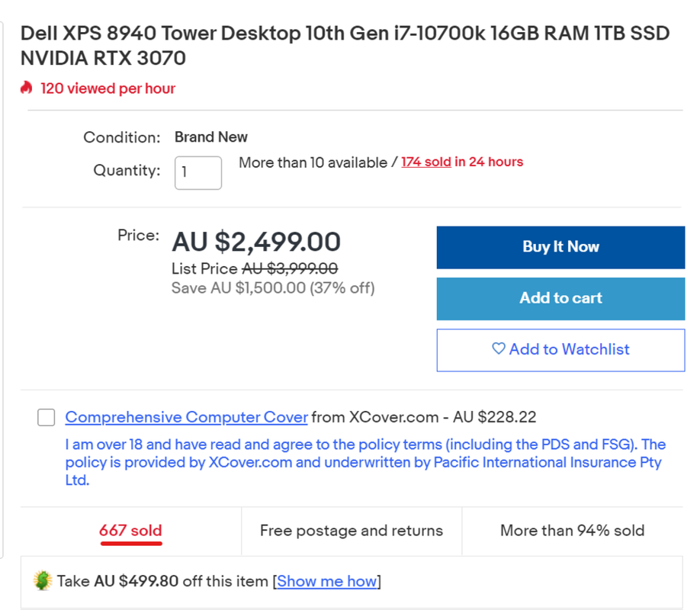Click Save AU $1,500.00 (37% off) text
The width and height of the screenshot is (700, 610).
click(273, 288)
